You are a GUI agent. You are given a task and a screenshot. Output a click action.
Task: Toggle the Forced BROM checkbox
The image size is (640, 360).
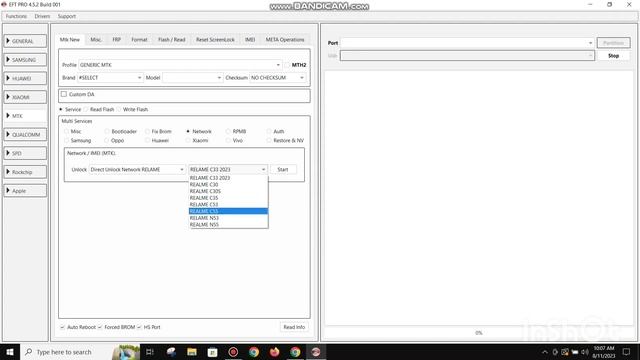(100, 327)
